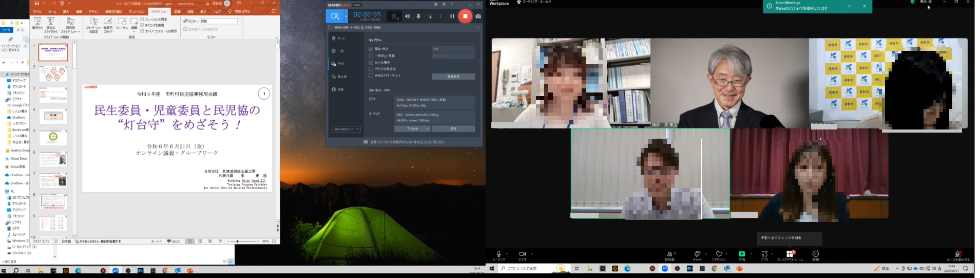Open Zoom chat panel
The width and height of the screenshot is (980, 278).
pyautogui.click(x=697, y=256)
